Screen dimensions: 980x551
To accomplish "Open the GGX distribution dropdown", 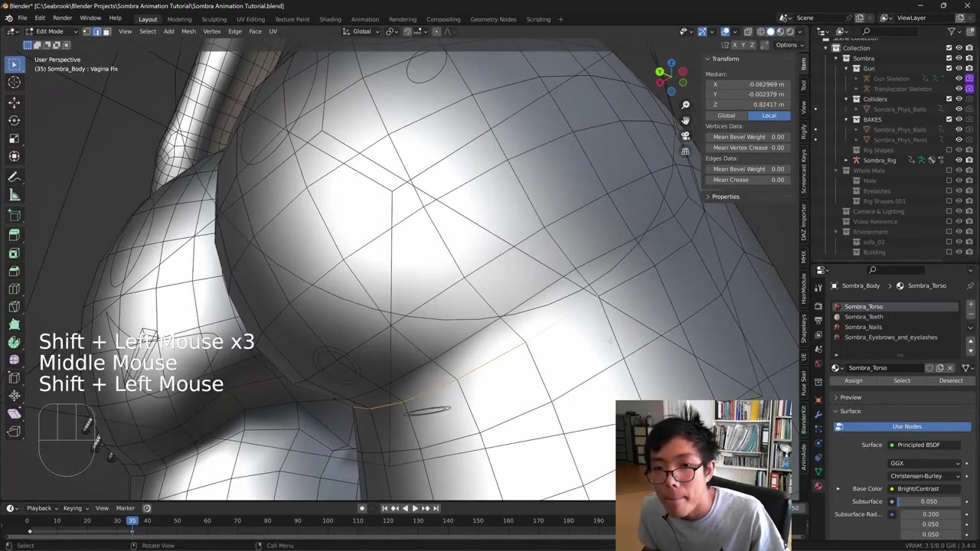I will pos(925,463).
